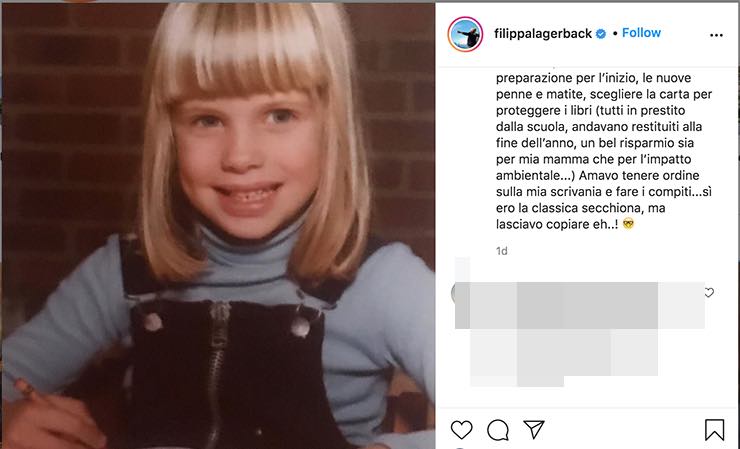Screen dimensions: 740x449
Task: Open comments via the speech bubble icon
Action: (498, 430)
